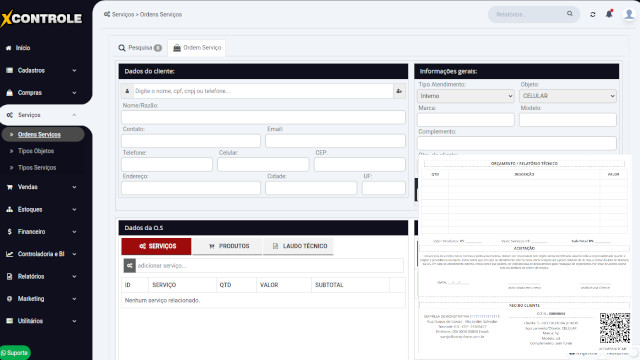Click the Nome/Razão input field

pyautogui.click(x=263, y=117)
